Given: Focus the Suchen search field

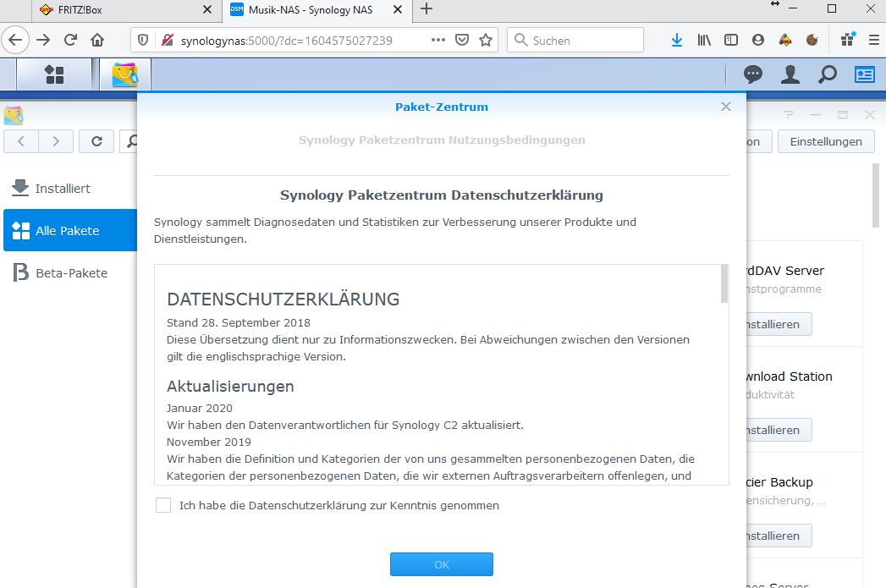Looking at the screenshot, I should [575, 40].
